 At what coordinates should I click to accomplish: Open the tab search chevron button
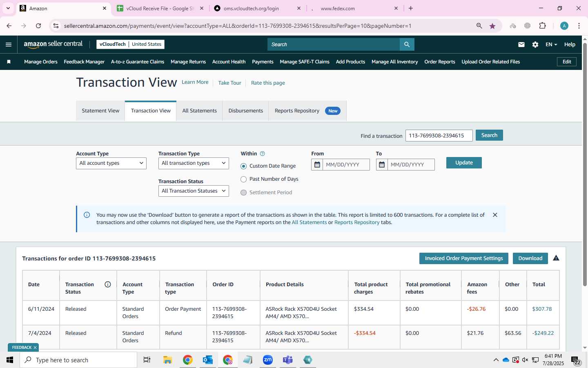pos(8,8)
